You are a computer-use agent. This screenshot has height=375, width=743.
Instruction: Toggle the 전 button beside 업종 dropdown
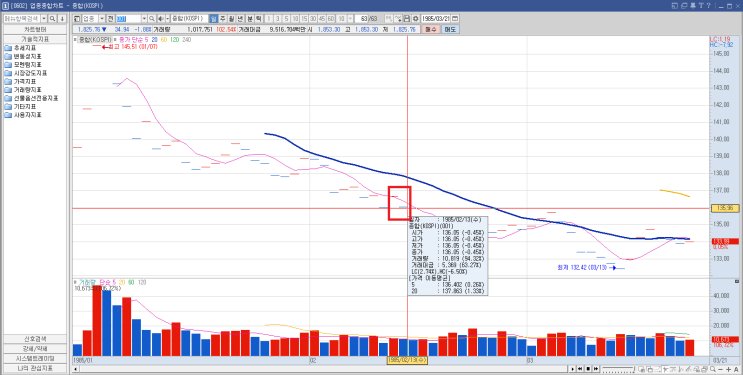[110, 19]
